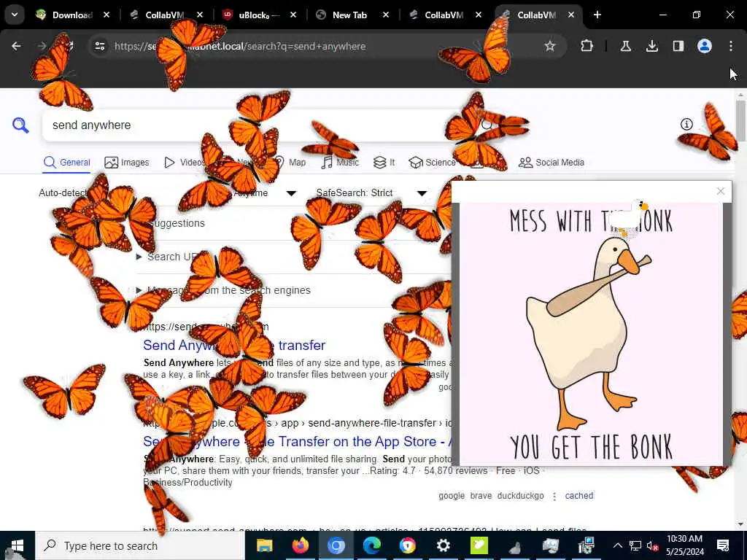Close the goose bonk popup

720,191
